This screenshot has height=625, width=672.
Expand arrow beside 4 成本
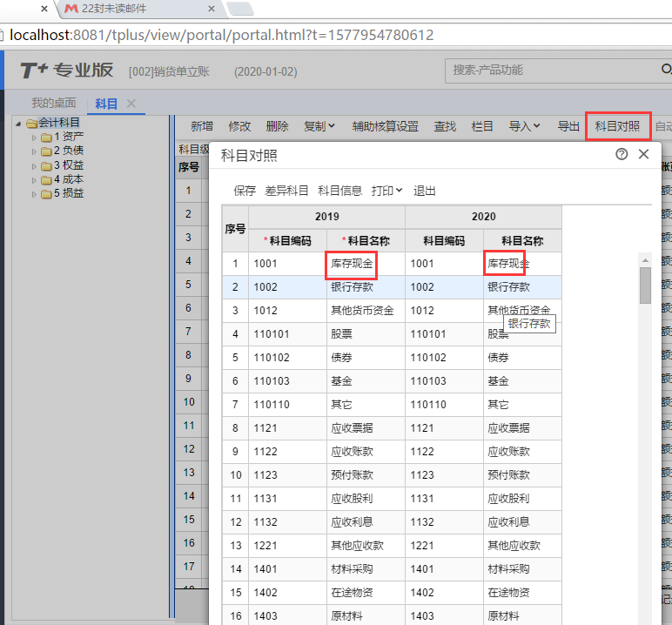[x=34, y=180]
